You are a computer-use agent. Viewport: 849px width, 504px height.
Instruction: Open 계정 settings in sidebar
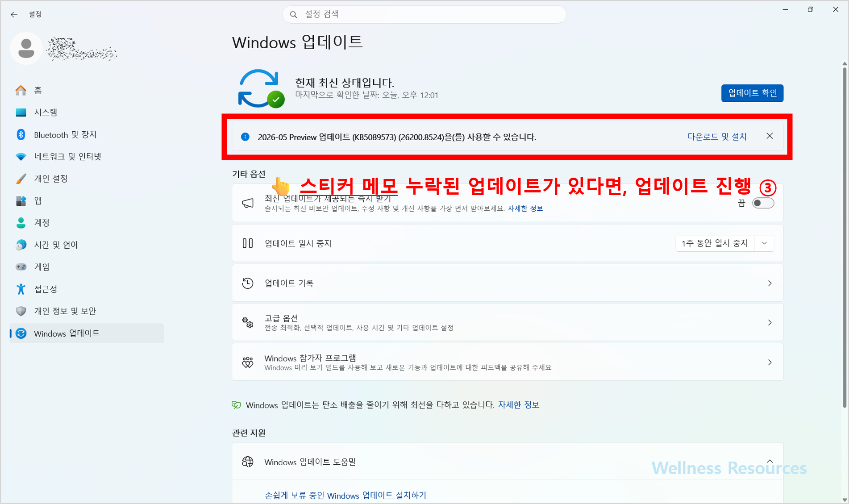(x=87, y=223)
